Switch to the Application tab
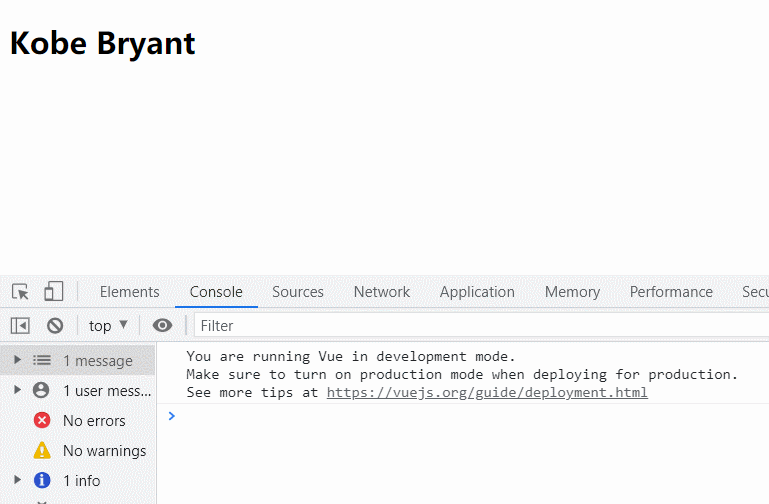Viewport: 769px width, 504px height. [x=477, y=292]
